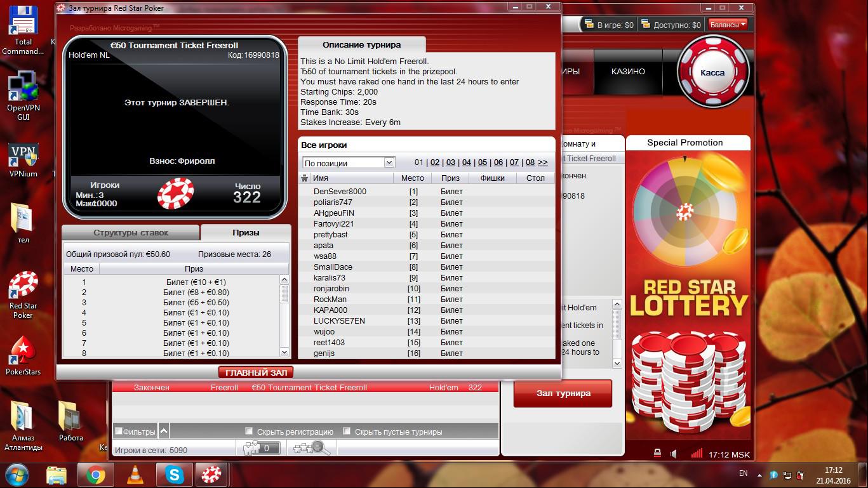
Task: Click the Зал турнира button
Action: 563,393
